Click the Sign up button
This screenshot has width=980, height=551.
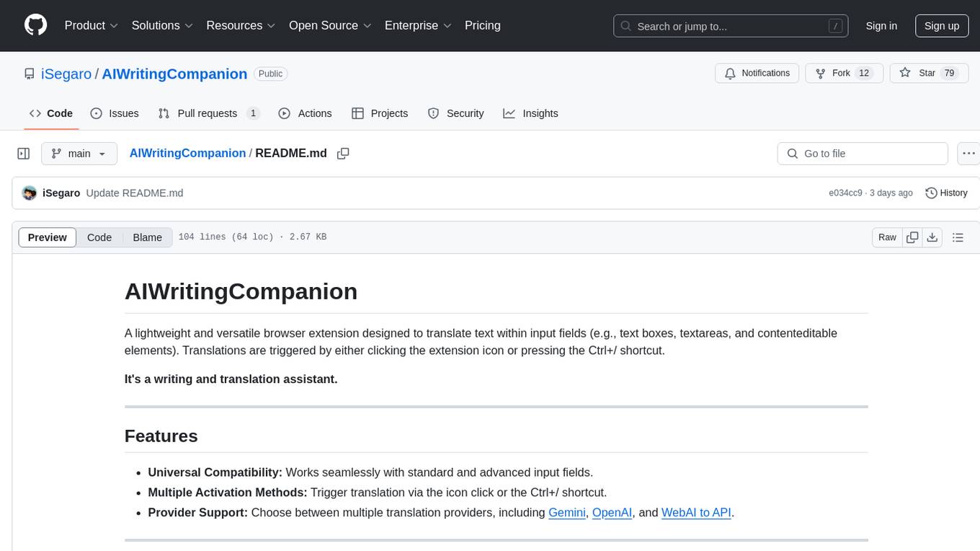(x=942, y=26)
